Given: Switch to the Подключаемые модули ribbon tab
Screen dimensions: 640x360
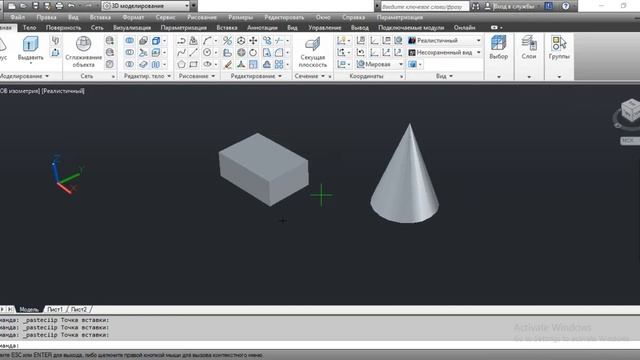Looking at the screenshot, I should point(411,27).
